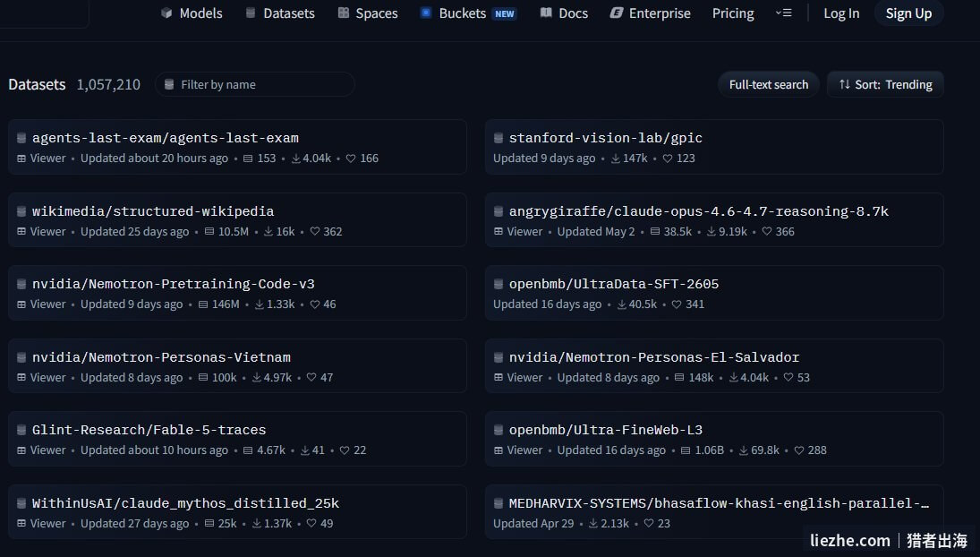The width and height of the screenshot is (980, 557).
Task: Click the heart icon showing 366 likes
Action: tap(767, 231)
